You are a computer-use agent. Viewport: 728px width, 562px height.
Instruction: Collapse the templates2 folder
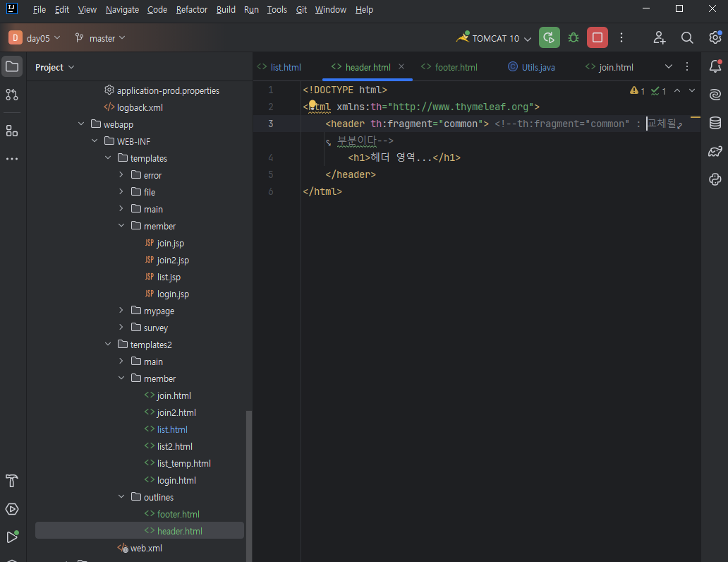(x=108, y=344)
